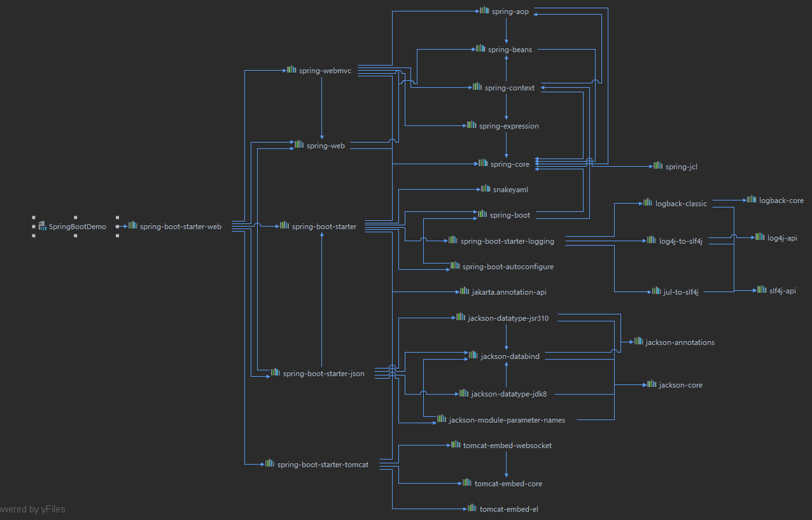
Task: Click the spring-web library icon
Action: tap(299, 145)
